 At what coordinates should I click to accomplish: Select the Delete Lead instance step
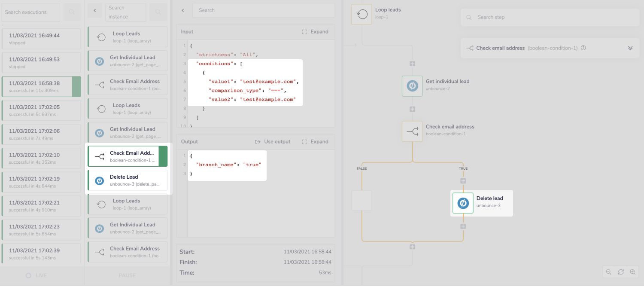pos(128,180)
